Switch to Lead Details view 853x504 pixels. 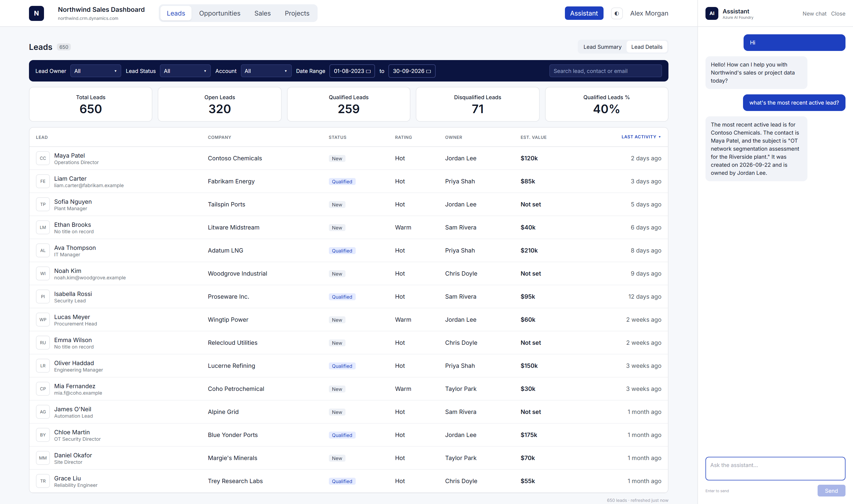click(x=646, y=47)
